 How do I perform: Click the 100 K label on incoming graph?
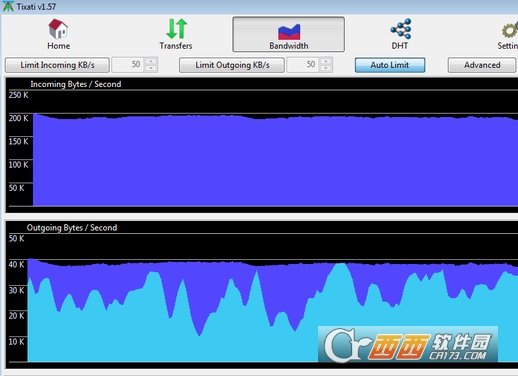click(x=19, y=164)
